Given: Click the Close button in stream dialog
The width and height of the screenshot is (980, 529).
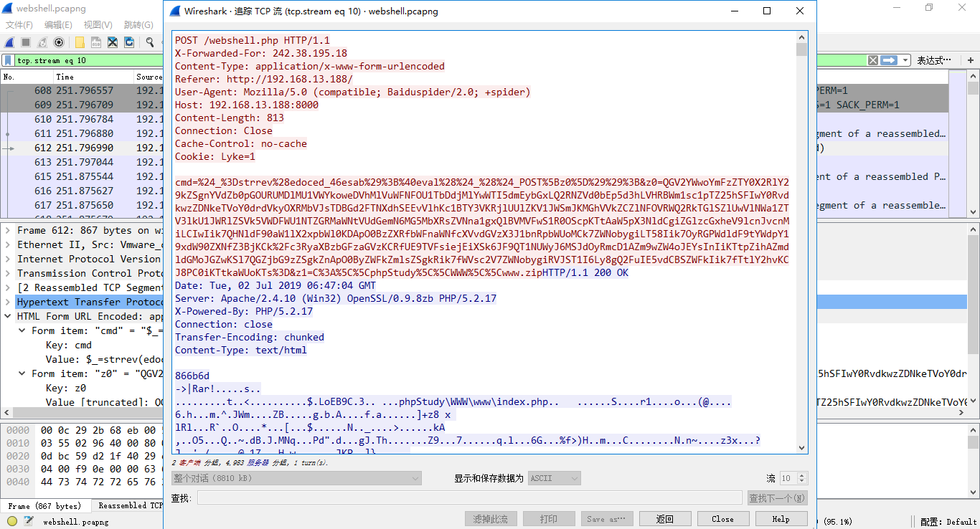Looking at the screenshot, I should tap(722, 519).
